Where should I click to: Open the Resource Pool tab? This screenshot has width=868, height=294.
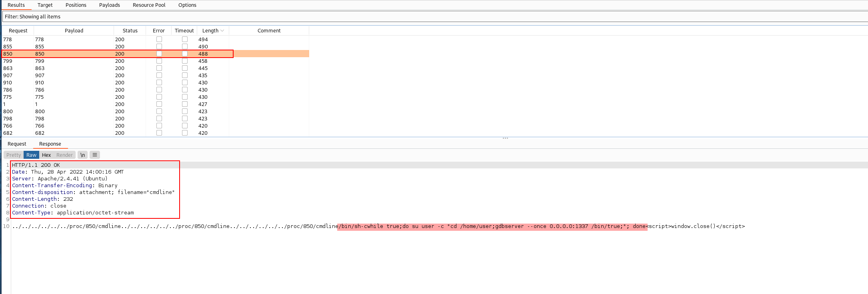pyautogui.click(x=149, y=5)
